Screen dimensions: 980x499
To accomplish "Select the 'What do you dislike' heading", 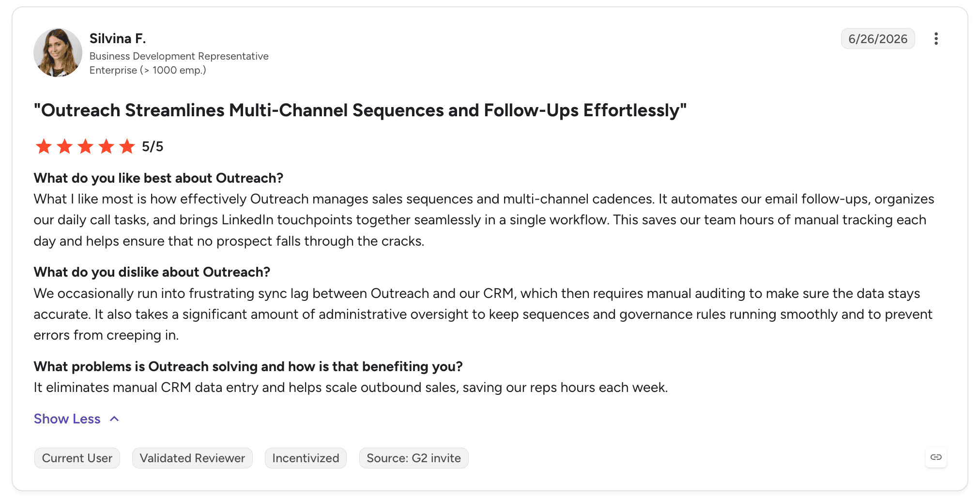I will (152, 272).
